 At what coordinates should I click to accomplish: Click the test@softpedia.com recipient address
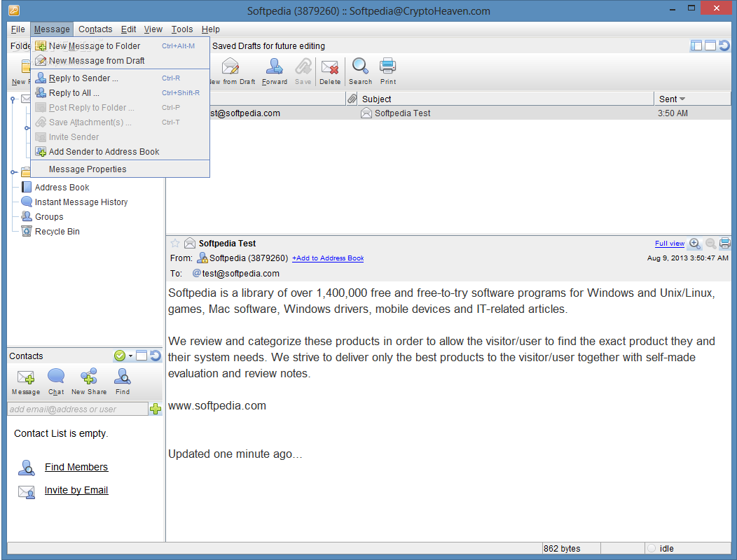(x=241, y=274)
